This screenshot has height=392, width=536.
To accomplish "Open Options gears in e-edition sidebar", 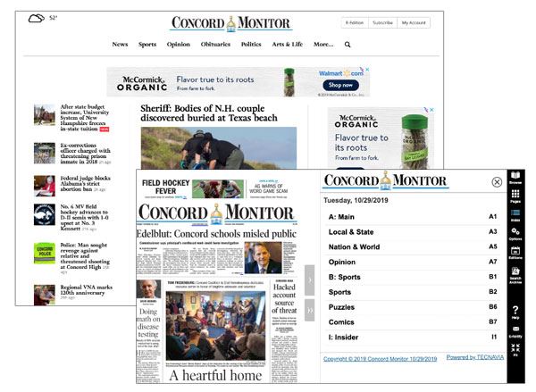I will point(515,234).
